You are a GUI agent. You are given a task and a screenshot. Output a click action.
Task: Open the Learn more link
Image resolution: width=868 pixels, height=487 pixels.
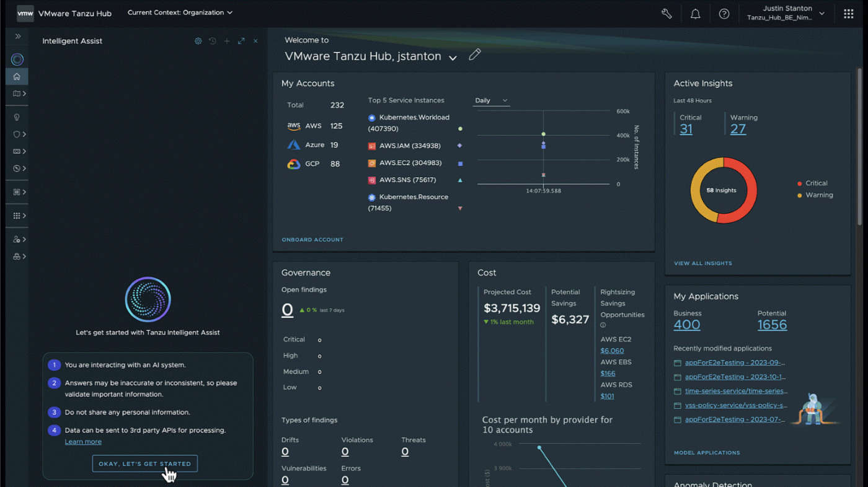coord(83,442)
